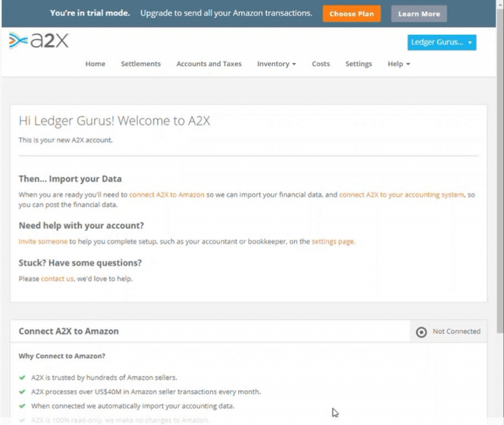504x425 pixels.
Task: Expand the Inventory menu
Action: click(x=276, y=64)
